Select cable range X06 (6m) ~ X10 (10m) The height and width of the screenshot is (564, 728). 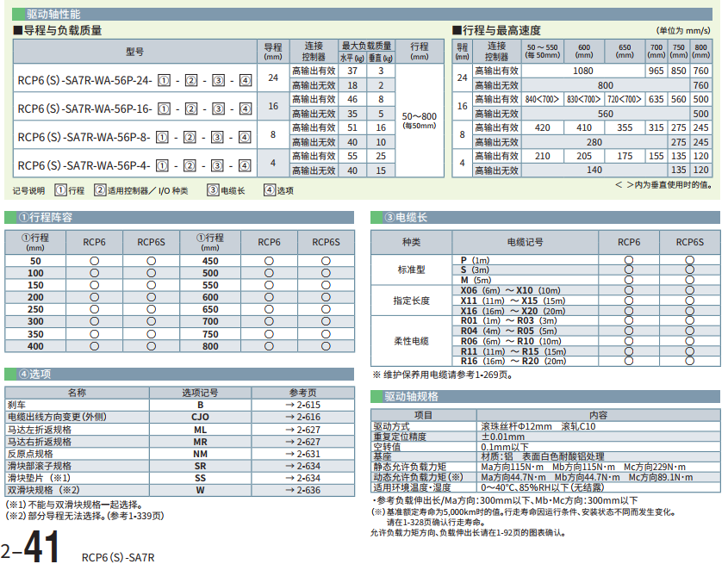(511, 290)
